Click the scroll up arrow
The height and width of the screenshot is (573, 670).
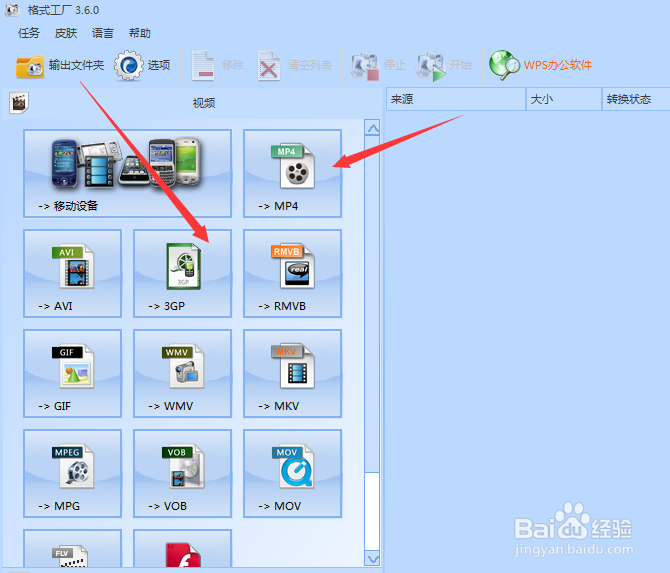click(x=373, y=128)
